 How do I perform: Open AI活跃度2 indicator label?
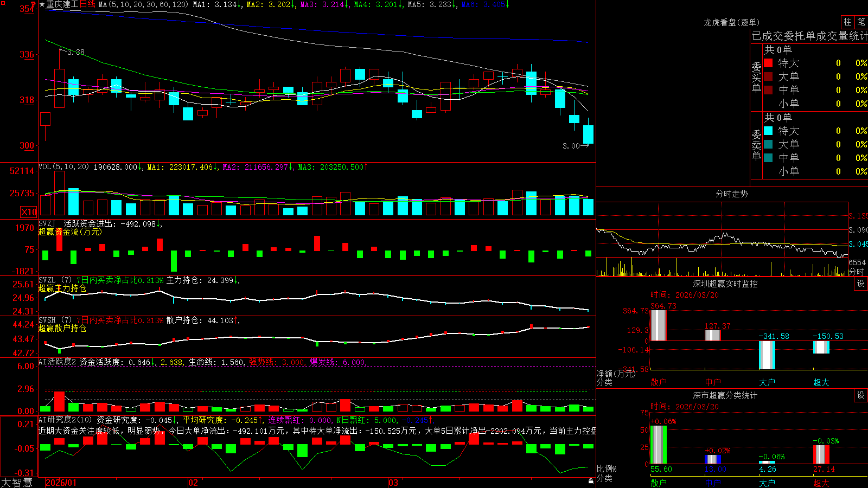pos(58,362)
